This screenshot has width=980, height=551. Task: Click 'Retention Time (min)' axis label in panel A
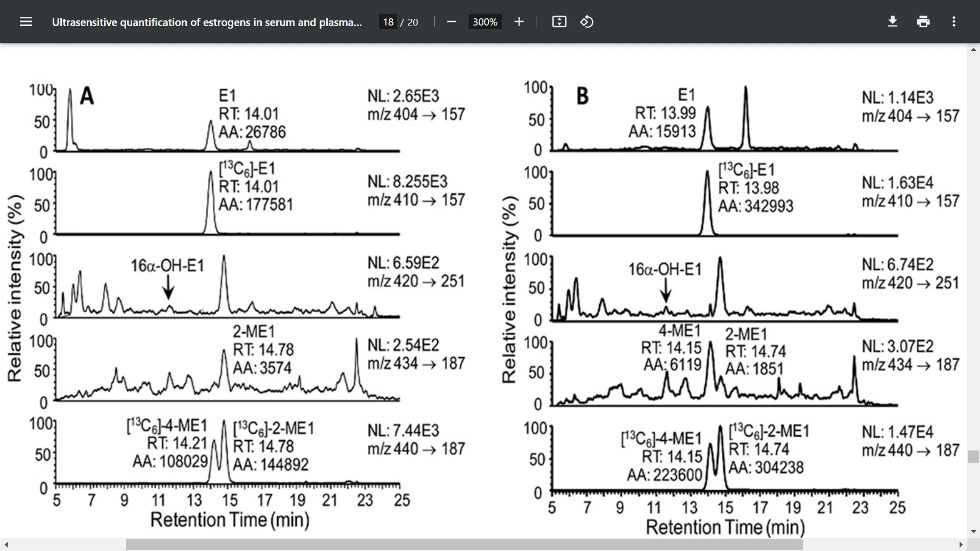[230, 520]
